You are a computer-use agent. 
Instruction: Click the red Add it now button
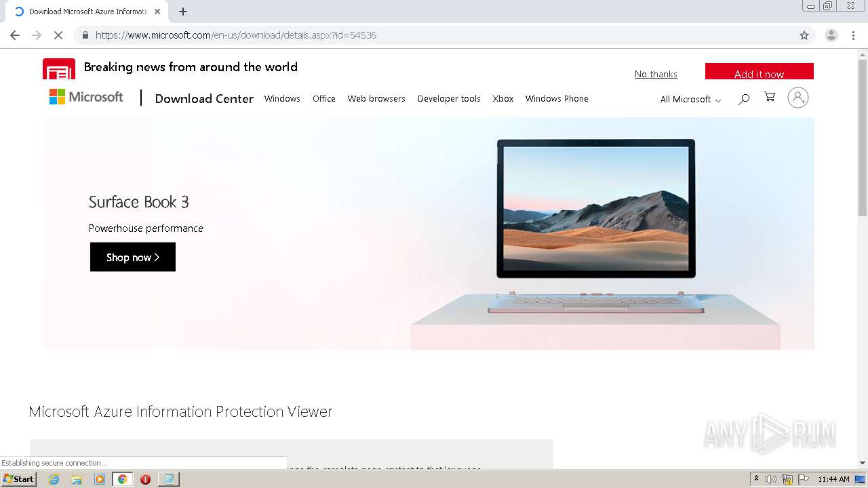click(759, 71)
